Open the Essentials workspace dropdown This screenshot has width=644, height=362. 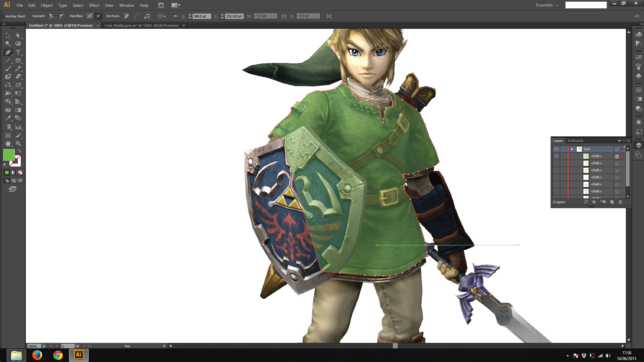547,5
